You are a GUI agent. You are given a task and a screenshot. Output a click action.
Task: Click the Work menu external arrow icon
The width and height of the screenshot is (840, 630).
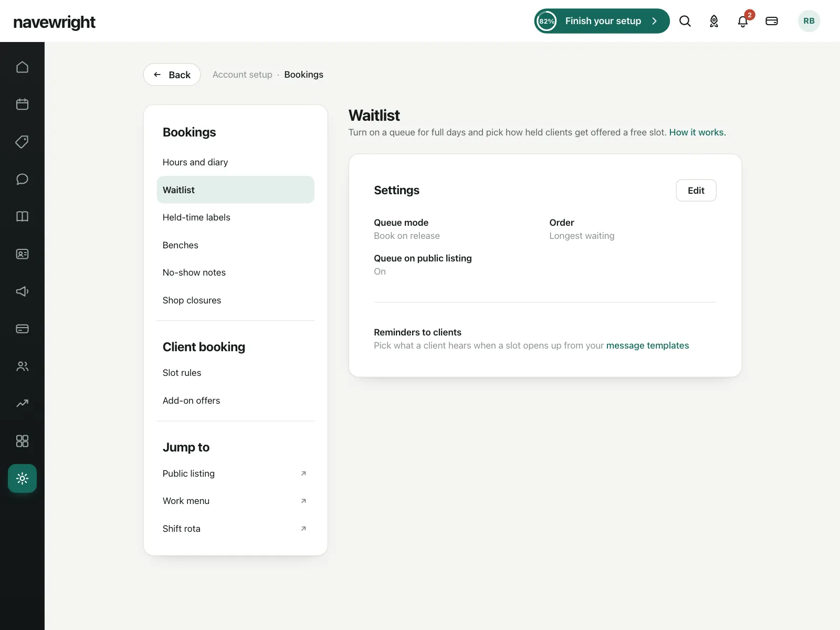(x=303, y=501)
